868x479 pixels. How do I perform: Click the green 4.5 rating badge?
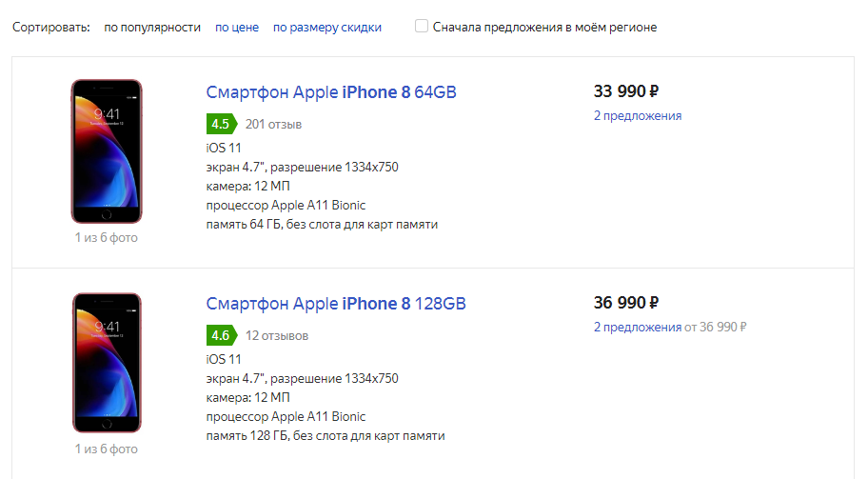(221, 124)
